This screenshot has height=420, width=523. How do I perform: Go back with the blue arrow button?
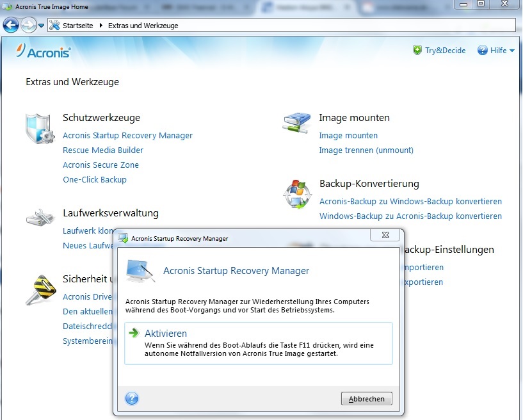pos(11,25)
